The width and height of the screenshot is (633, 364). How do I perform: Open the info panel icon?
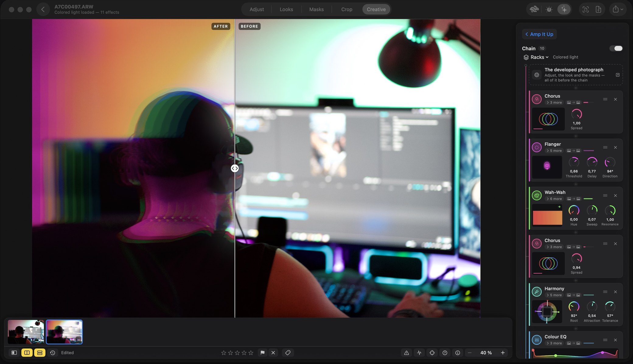click(457, 353)
